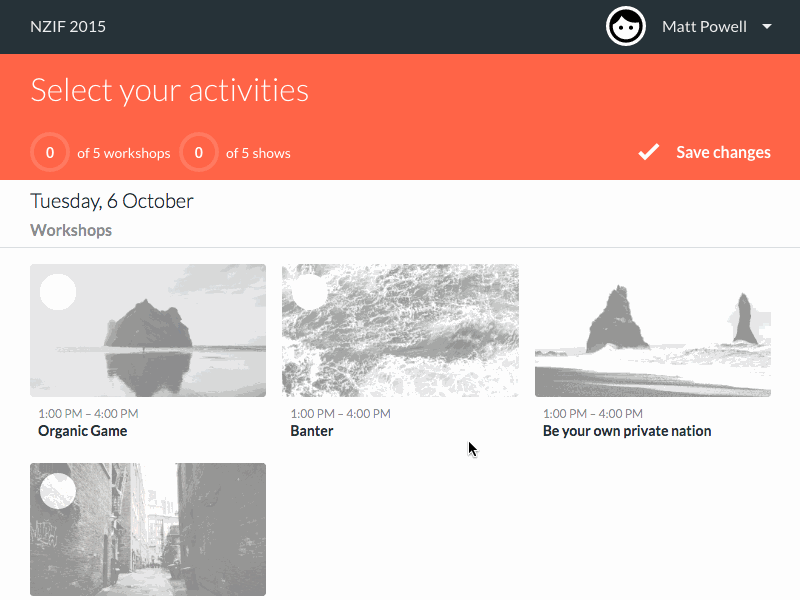800x600 pixels.
Task: Select the Be your own private nation thumbnail
Action: point(653,331)
